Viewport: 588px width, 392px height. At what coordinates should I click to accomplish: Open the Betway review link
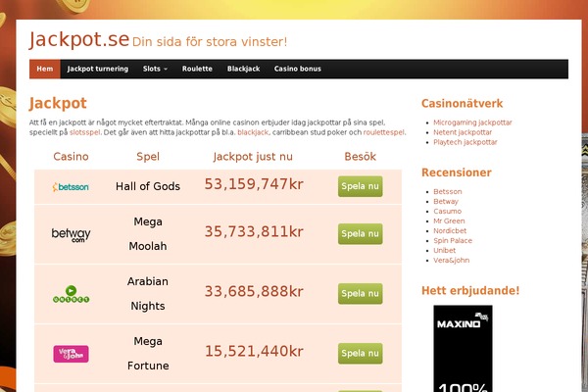[x=446, y=202]
